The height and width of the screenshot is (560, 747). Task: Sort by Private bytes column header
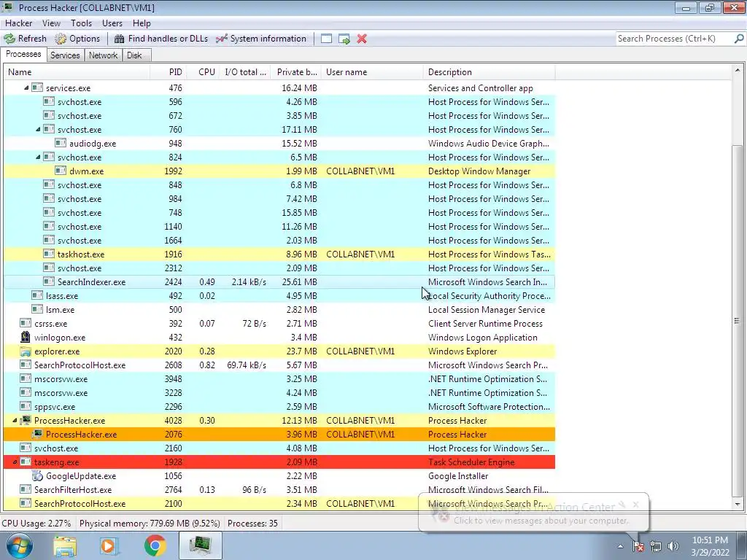click(x=296, y=72)
